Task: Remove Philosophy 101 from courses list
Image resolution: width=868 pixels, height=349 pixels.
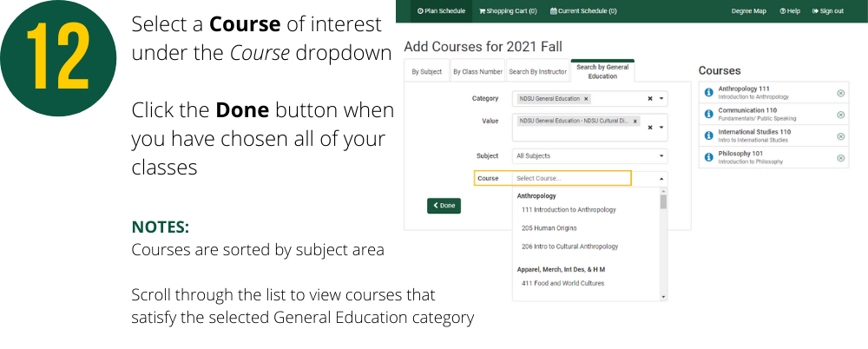Action: click(840, 158)
